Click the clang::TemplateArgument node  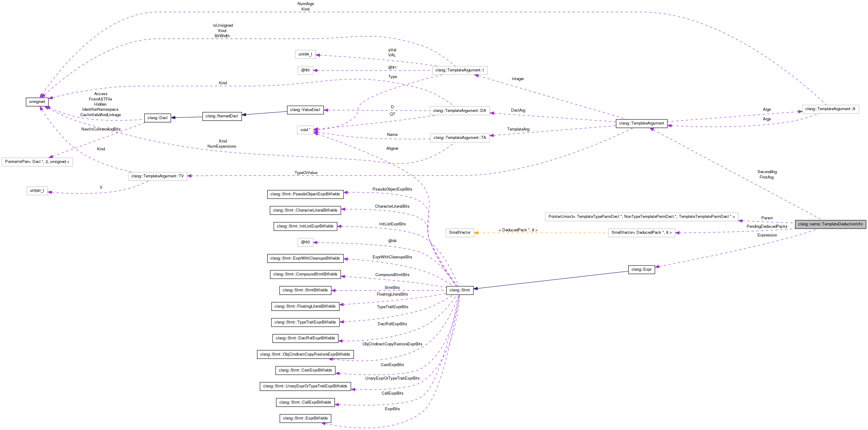pos(641,123)
